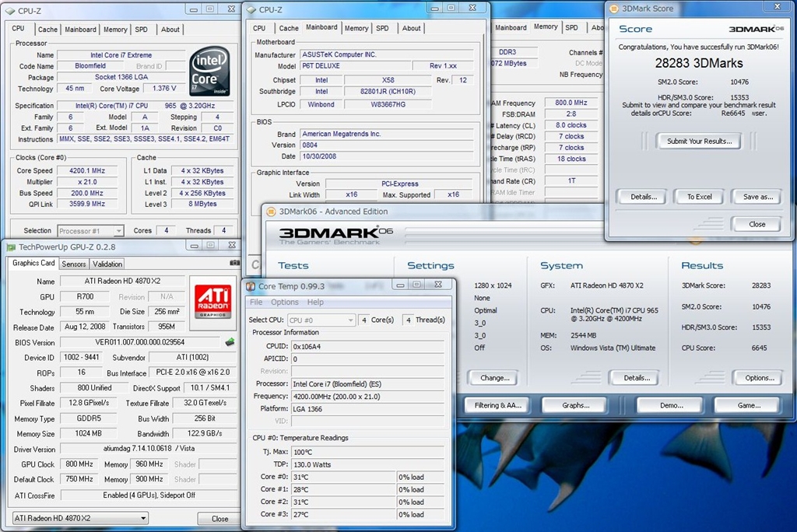Screen dimensions: 797x532
Task: Expand the Select CPU dropdown in Core Temp
Action: pos(321,320)
